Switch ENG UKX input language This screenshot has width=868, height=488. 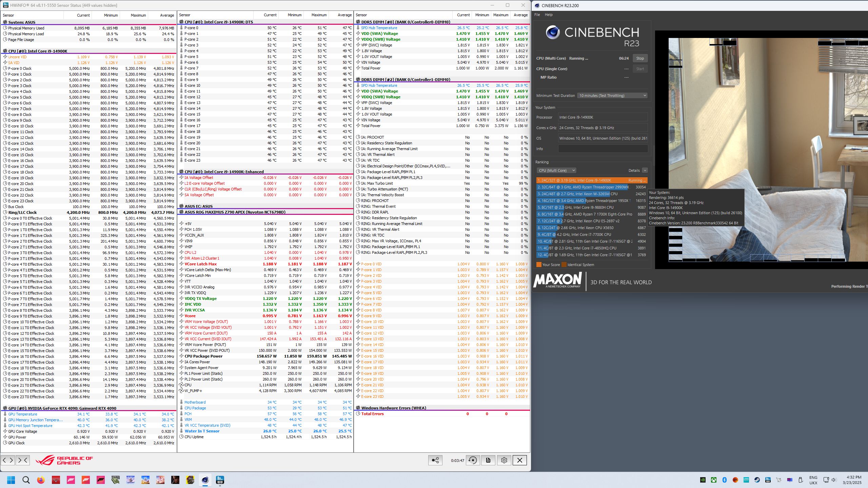(813, 480)
